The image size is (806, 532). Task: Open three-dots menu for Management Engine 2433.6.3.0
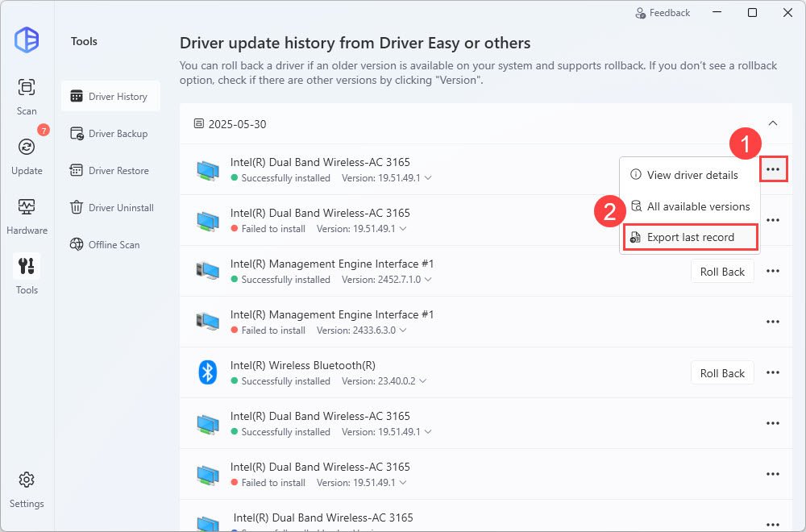click(772, 322)
